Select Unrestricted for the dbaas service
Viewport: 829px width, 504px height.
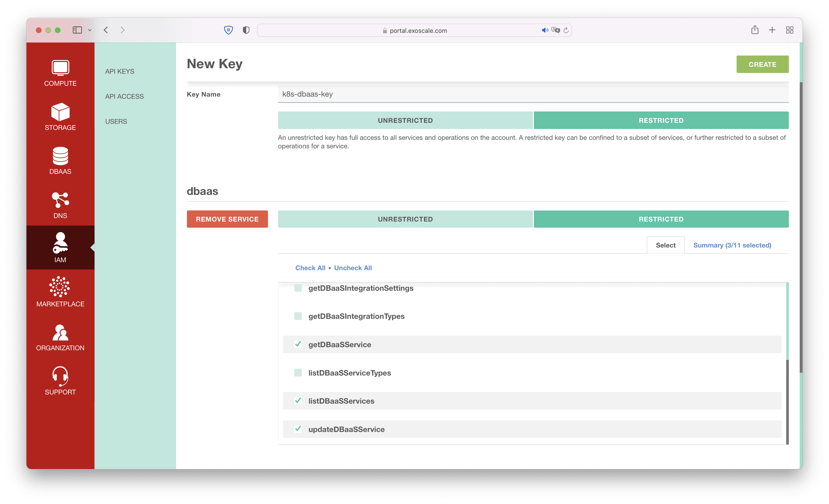405,219
